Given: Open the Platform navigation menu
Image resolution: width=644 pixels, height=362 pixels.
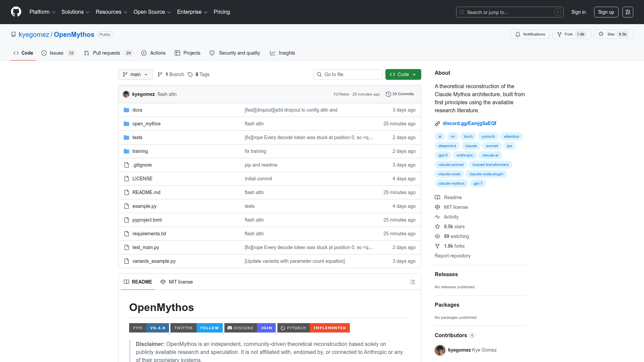Looking at the screenshot, I should (42, 12).
